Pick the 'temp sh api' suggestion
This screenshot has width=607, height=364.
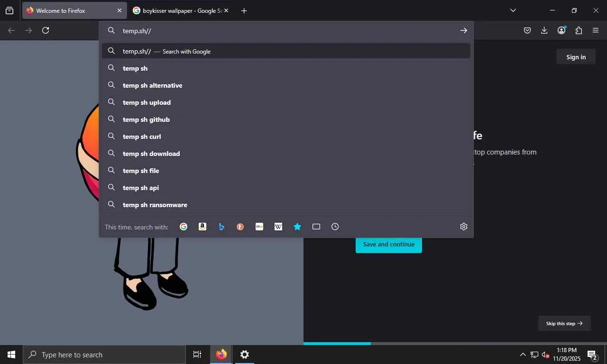[x=286, y=188]
